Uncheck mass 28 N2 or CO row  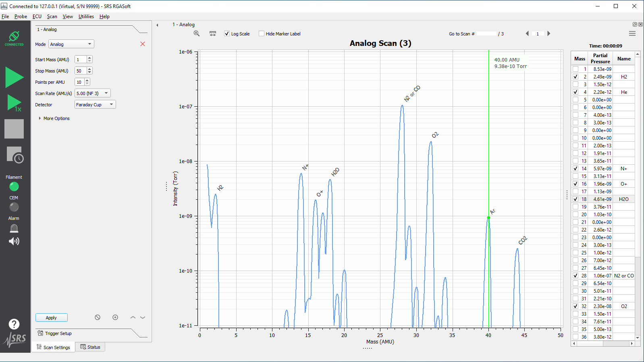[575, 276]
